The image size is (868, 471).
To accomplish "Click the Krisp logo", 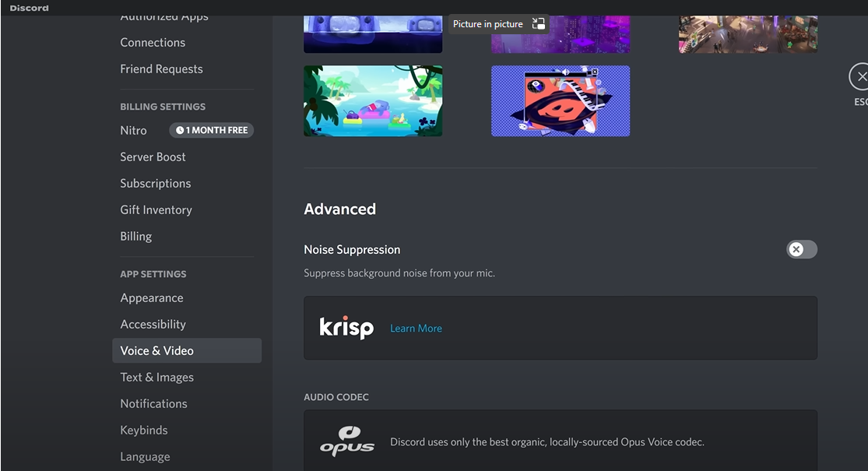I will pyautogui.click(x=346, y=328).
